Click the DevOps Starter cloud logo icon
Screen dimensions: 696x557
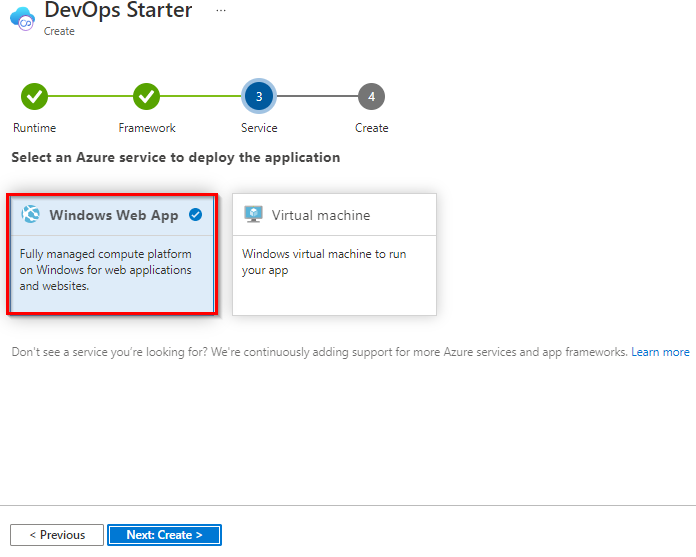(23, 19)
